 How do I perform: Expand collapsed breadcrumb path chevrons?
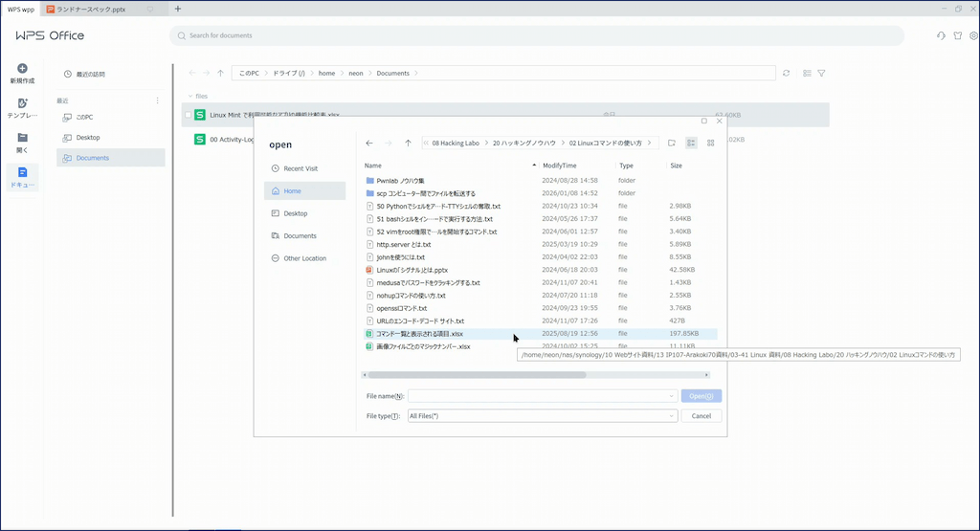tap(426, 144)
